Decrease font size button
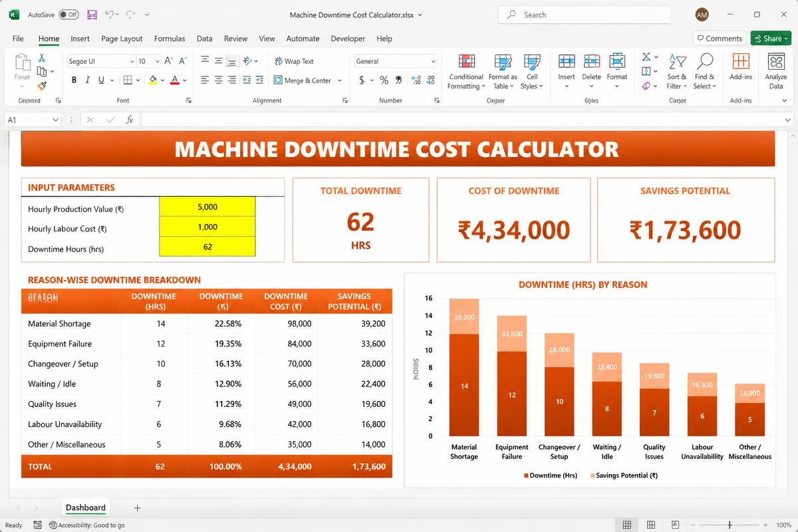This screenshot has height=532, width=798. tap(182, 61)
